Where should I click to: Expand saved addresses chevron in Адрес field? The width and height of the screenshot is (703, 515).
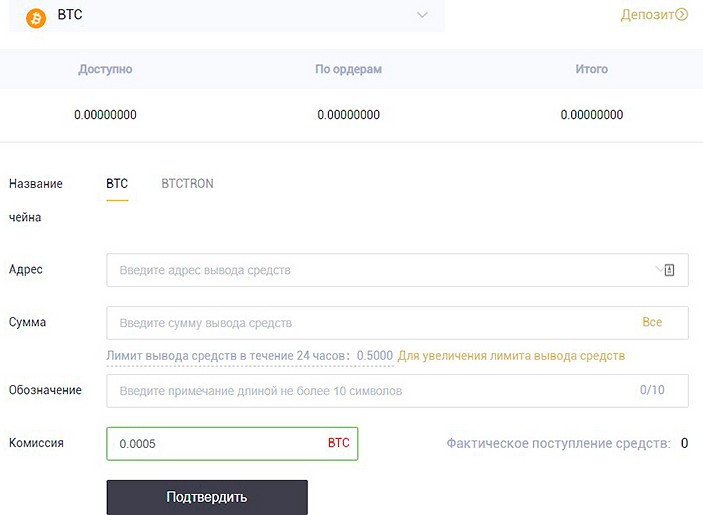(x=659, y=269)
